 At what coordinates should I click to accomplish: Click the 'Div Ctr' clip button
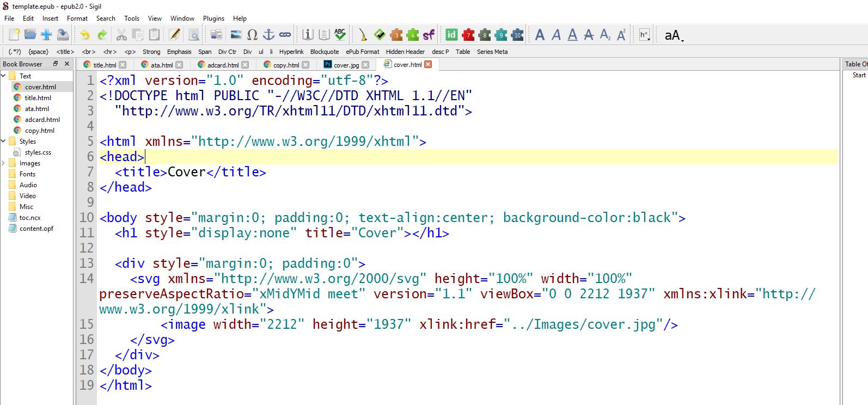coord(227,52)
